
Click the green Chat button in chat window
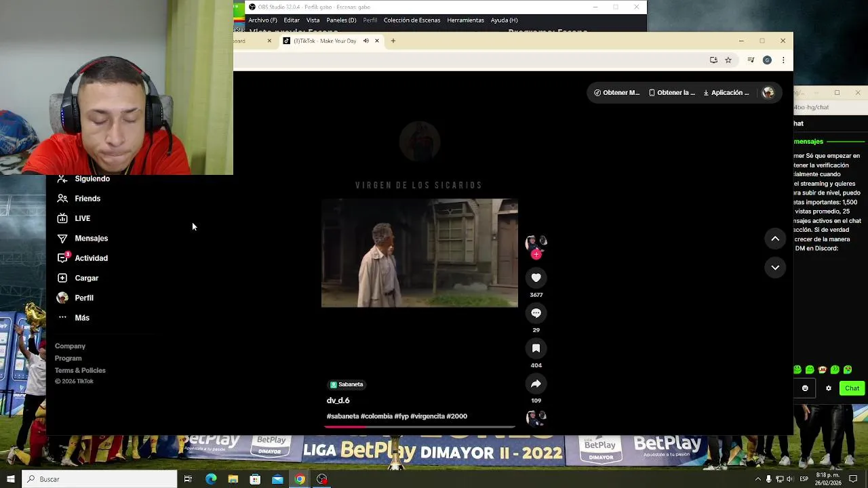click(852, 388)
